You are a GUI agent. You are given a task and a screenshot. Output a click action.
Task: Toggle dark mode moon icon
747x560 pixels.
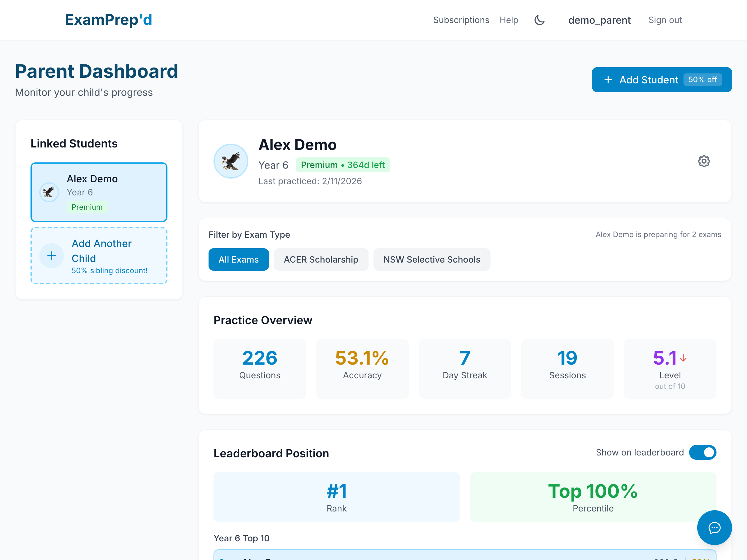point(539,20)
